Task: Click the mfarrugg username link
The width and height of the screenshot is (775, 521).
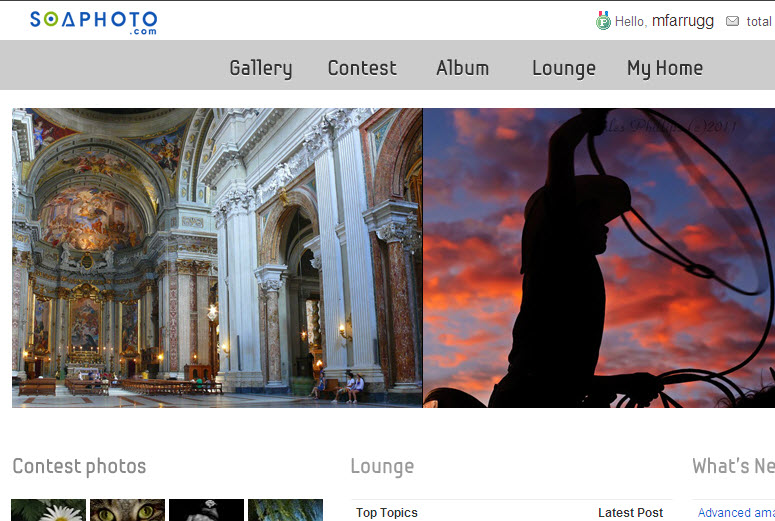Action: point(682,21)
